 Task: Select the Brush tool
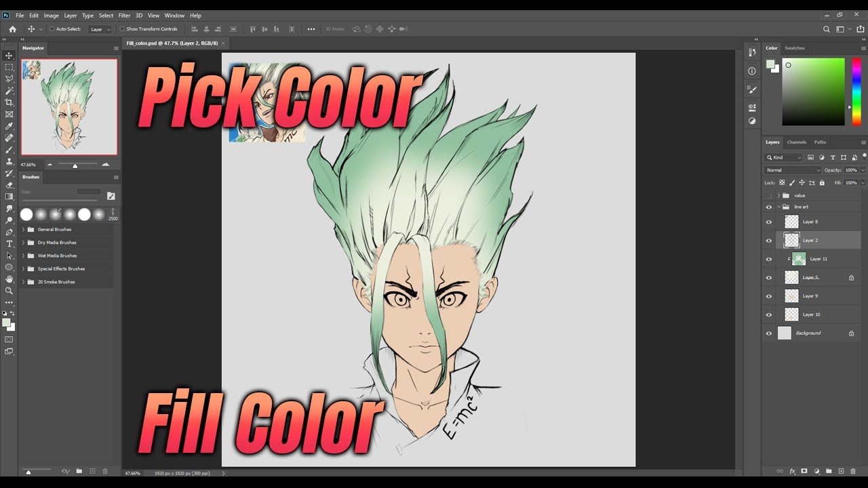[x=9, y=149]
